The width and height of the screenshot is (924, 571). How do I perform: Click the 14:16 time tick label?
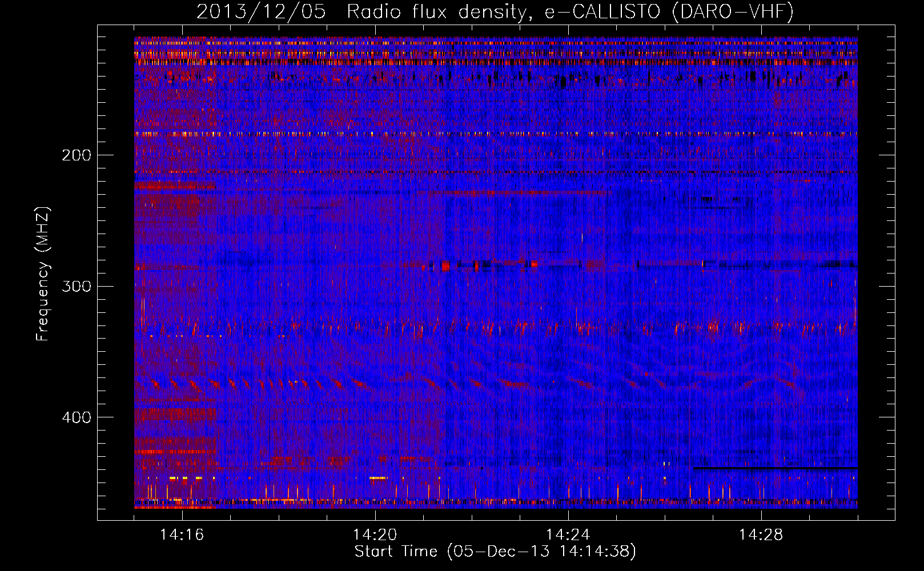point(182,535)
